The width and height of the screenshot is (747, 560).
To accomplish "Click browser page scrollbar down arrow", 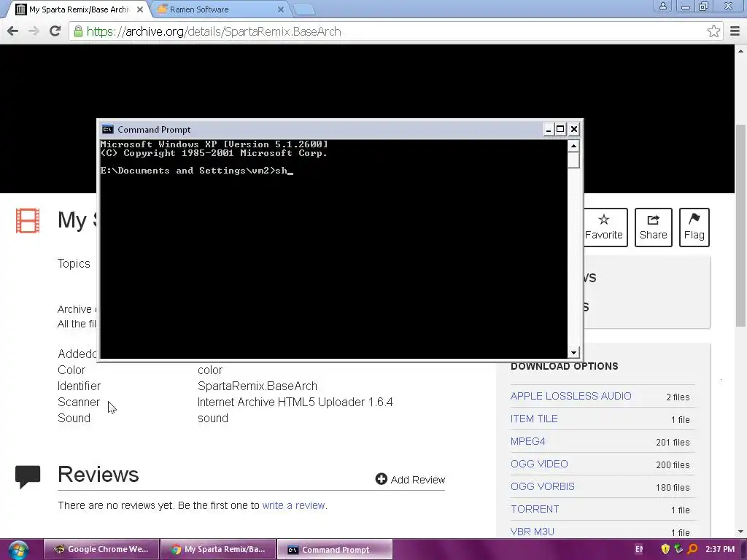I will [740, 532].
